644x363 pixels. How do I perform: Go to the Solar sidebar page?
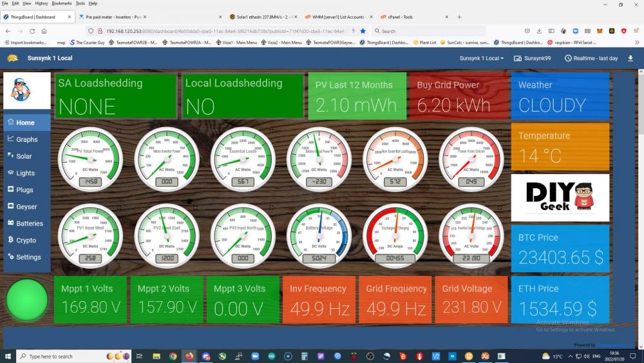click(x=26, y=156)
